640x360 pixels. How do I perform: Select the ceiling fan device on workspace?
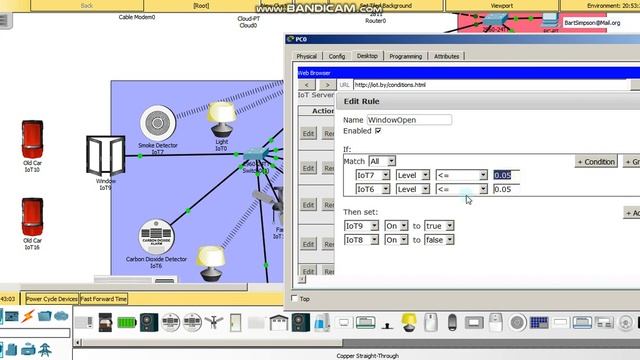click(270, 204)
